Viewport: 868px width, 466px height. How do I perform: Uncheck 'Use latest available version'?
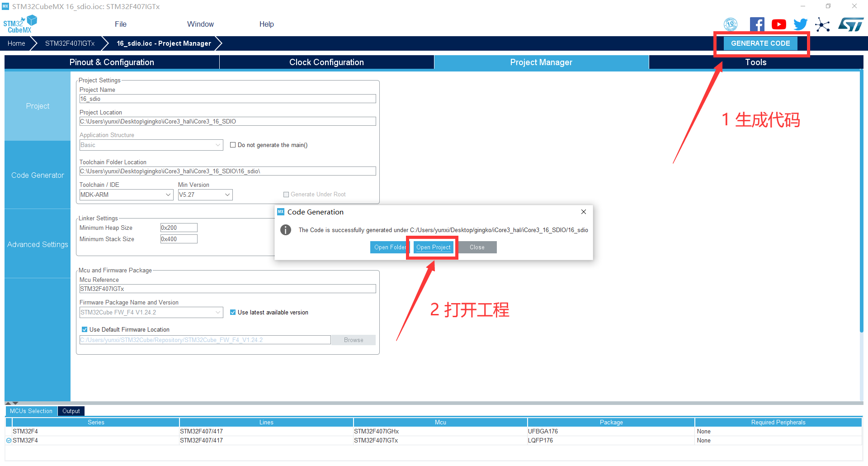pyautogui.click(x=233, y=313)
